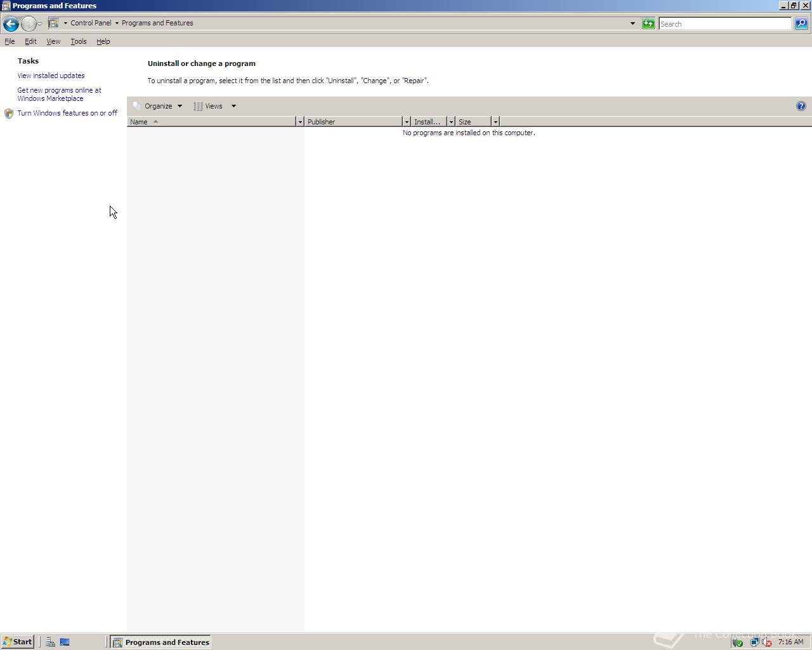Go back using the Back arrow button
812x650 pixels.
point(11,24)
